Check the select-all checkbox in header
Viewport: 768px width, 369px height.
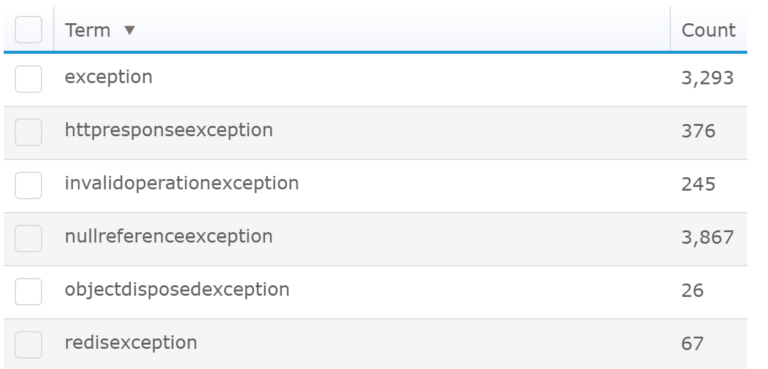pyautogui.click(x=28, y=30)
